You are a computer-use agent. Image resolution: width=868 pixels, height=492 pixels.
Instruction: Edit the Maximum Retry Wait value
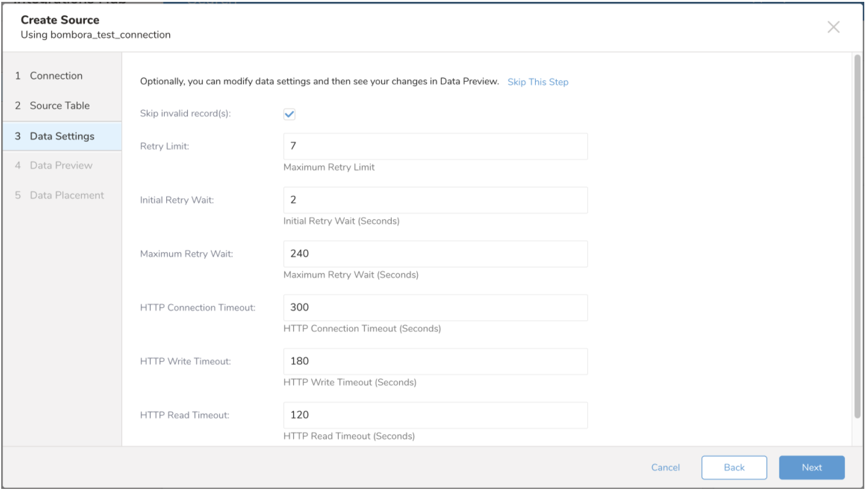[435, 253]
